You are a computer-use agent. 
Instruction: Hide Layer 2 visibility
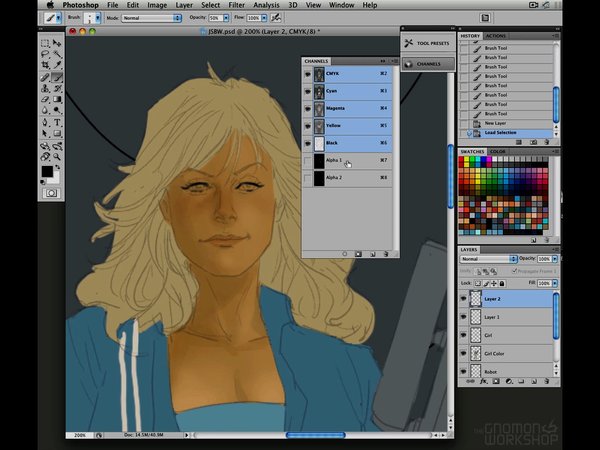pyautogui.click(x=463, y=298)
